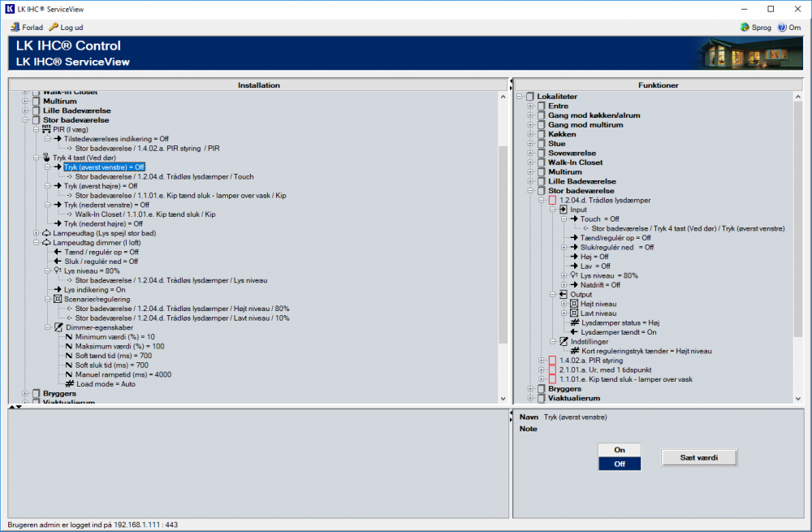Screen dimensions: 812x532
Task: Click the Lampeudtag dimmer (I loft) lamp icon
Action: [x=46, y=242]
